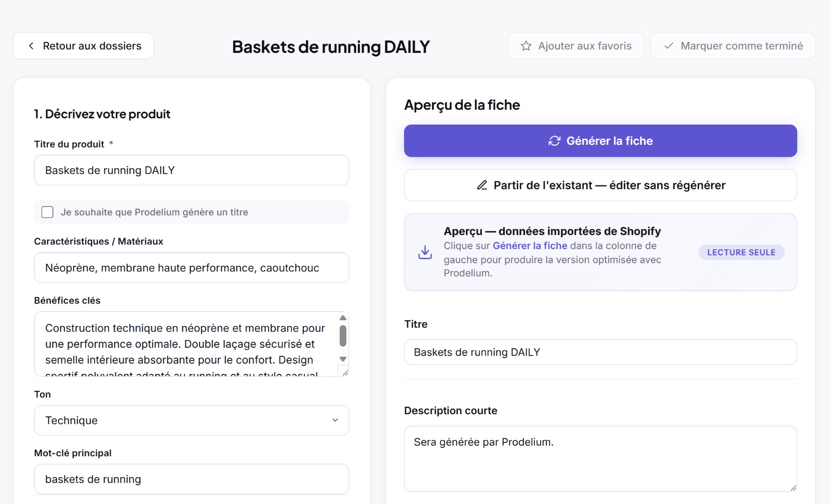Click the LECTURE SEULE badge
Image resolution: width=831 pixels, height=504 pixels.
coord(741,253)
